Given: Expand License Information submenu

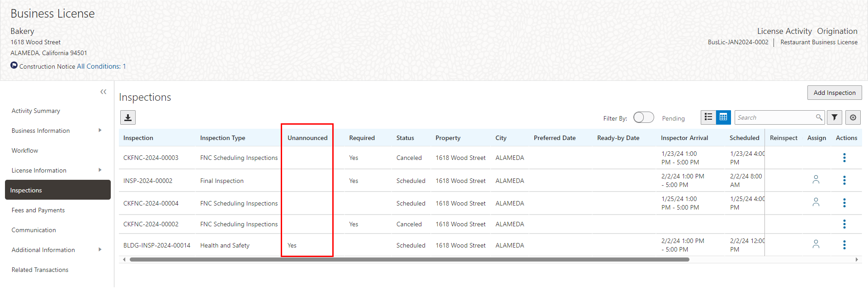Looking at the screenshot, I should point(100,170).
